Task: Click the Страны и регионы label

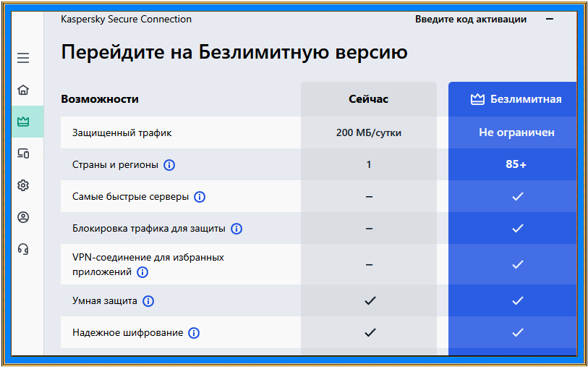Action: pyautogui.click(x=115, y=165)
